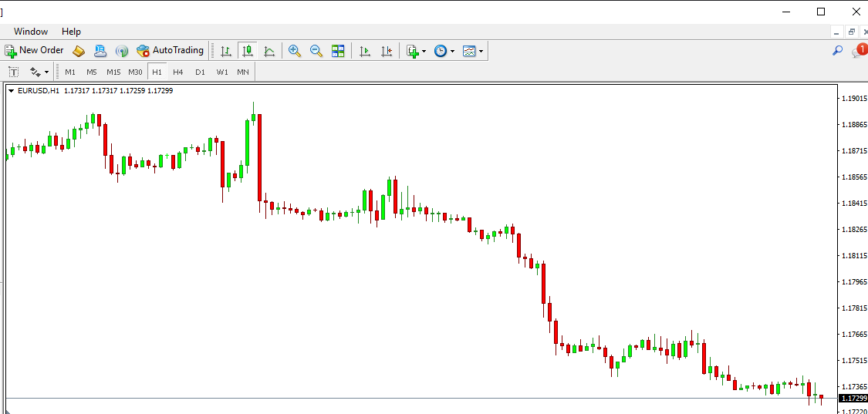868x414 pixels.
Task: Click the triangle menu beside EURUSD,H1
Action: tap(11, 91)
